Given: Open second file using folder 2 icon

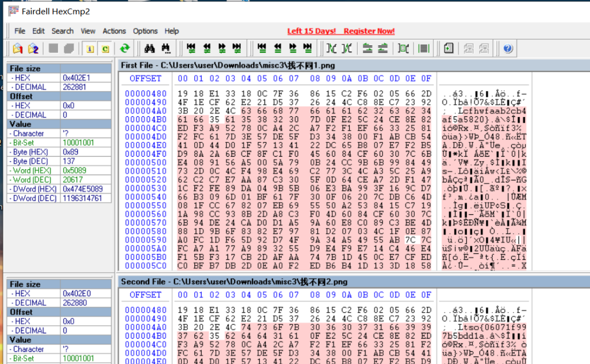Looking at the screenshot, I should click(33, 48).
